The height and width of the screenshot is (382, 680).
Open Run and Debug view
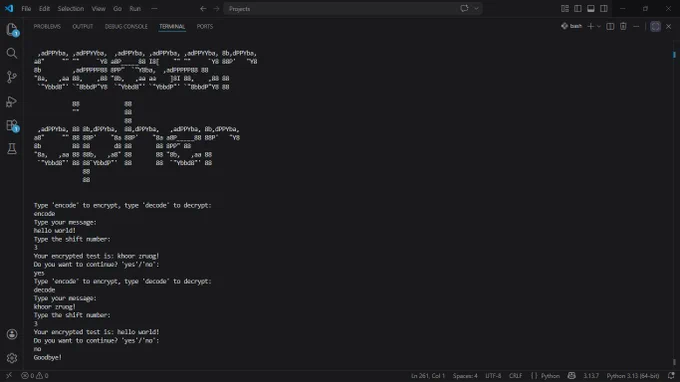[x=12, y=101]
